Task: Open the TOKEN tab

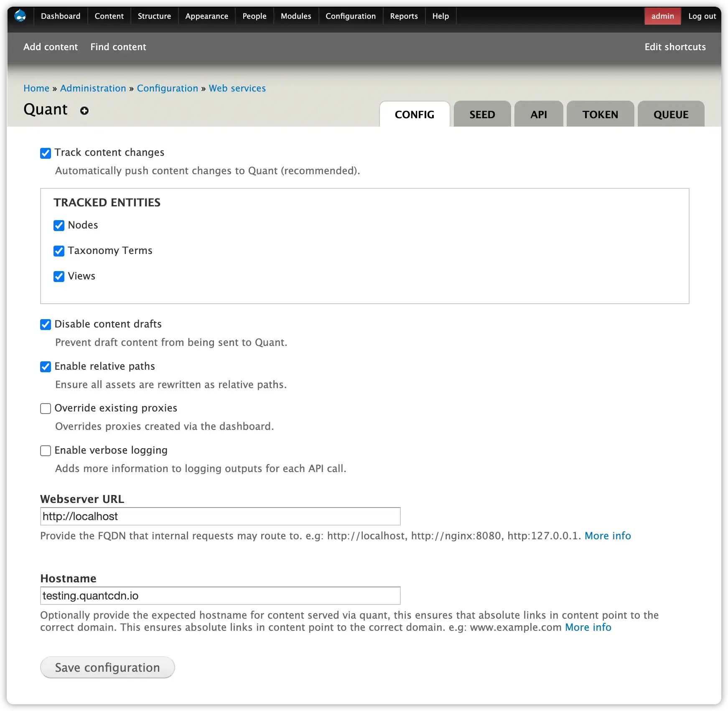Action: pos(600,114)
